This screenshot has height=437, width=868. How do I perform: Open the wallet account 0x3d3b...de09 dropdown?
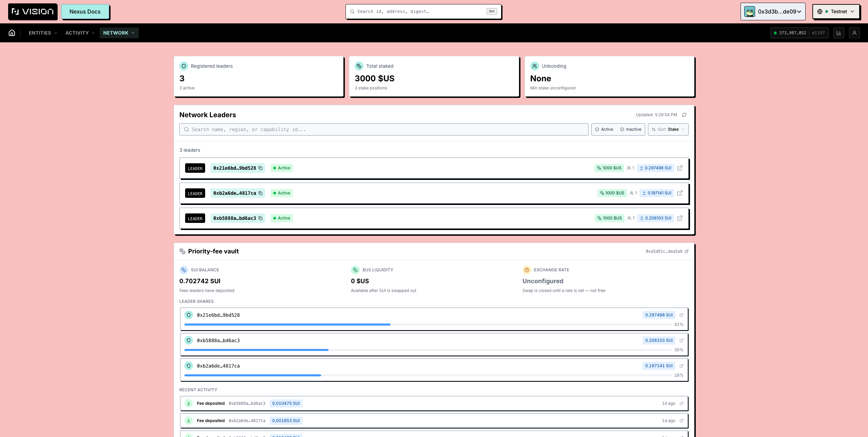pyautogui.click(x=773, y=12)
